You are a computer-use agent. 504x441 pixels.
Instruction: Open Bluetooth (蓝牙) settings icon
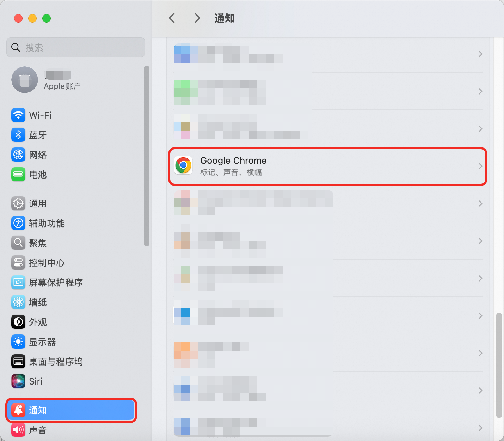coord(18,135)
